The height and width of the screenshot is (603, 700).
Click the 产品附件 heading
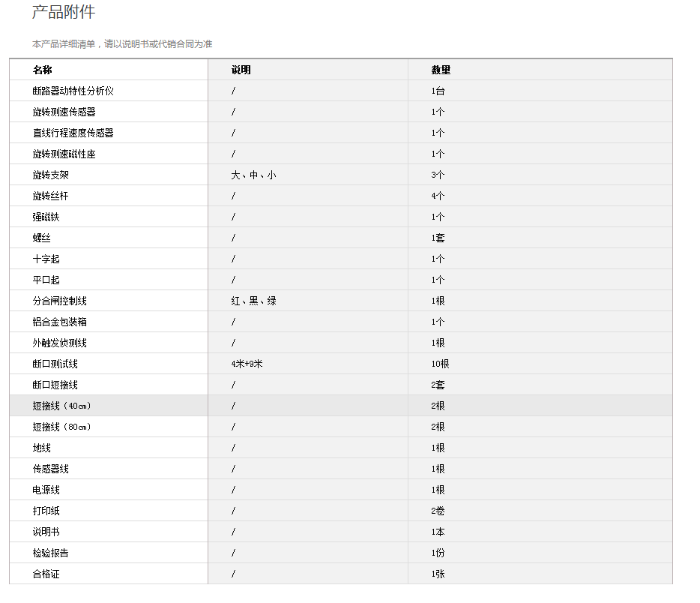click(x=64, y=13)
